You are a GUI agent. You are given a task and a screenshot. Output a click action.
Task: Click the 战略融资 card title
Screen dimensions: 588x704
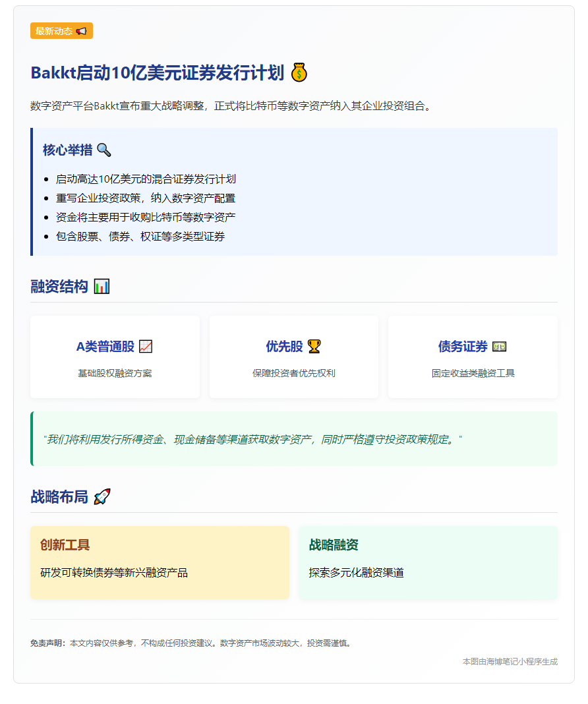click(334, 544)
